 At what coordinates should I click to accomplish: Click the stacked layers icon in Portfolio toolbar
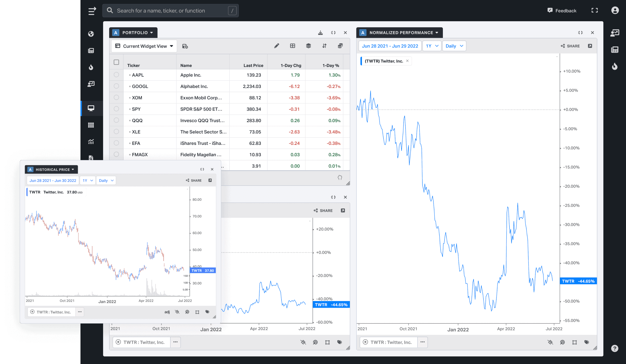[308, 46]
